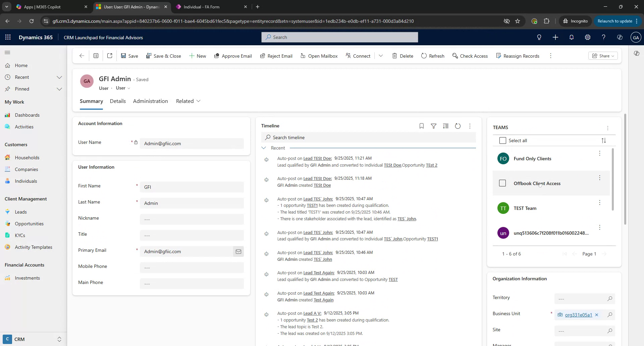
Task: Open Activities in the My Work sidebar
Action: [23, 127]
